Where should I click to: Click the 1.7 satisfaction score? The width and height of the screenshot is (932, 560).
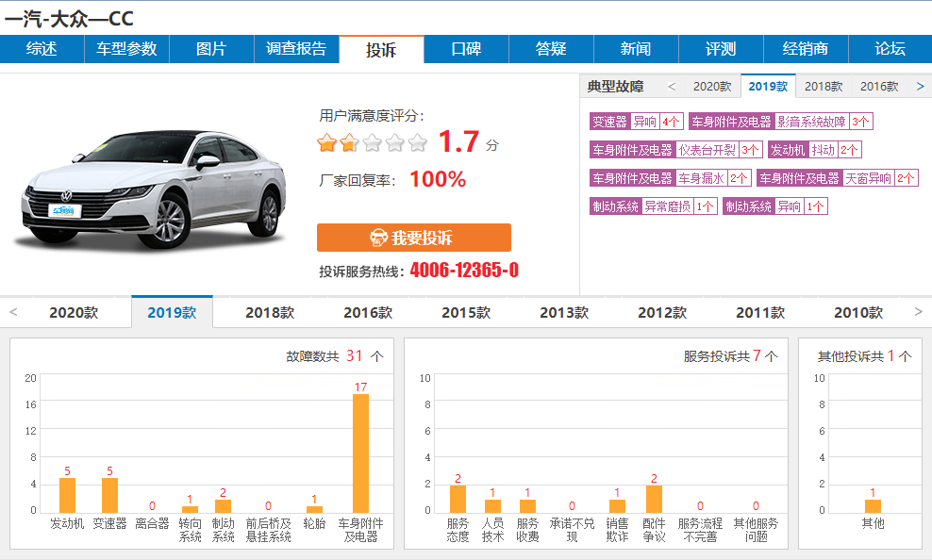(x=458, y=141)
